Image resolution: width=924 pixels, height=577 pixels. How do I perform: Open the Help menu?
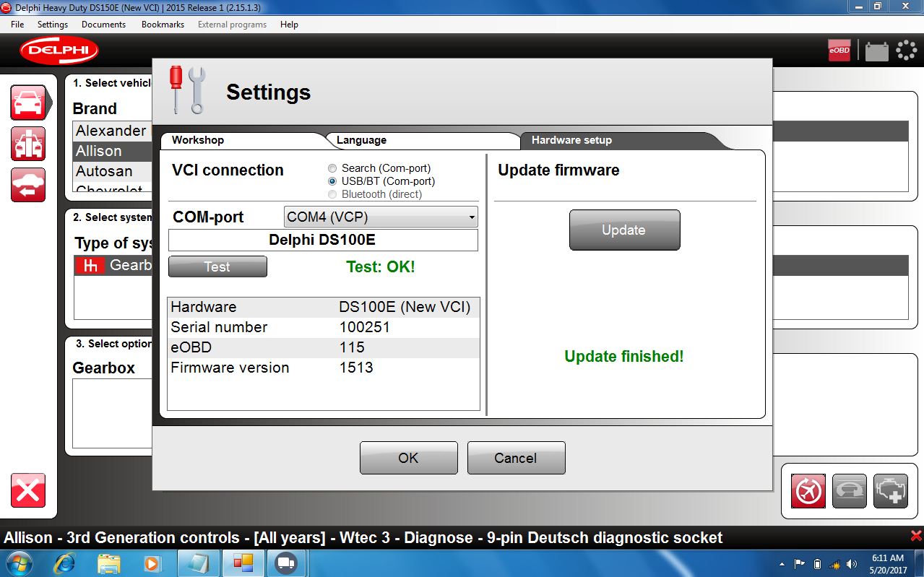pyautogui.click(x=289, y=25)
